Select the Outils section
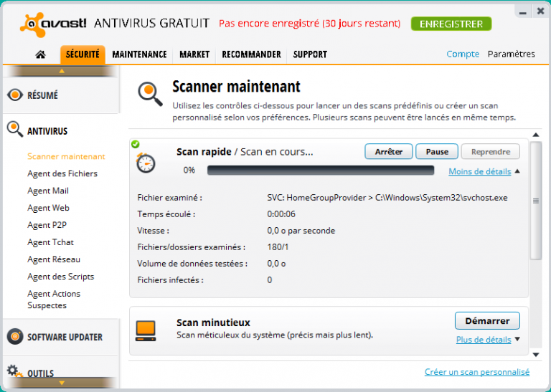The width and height of the screenshot is (551, 392). [41, 373]
